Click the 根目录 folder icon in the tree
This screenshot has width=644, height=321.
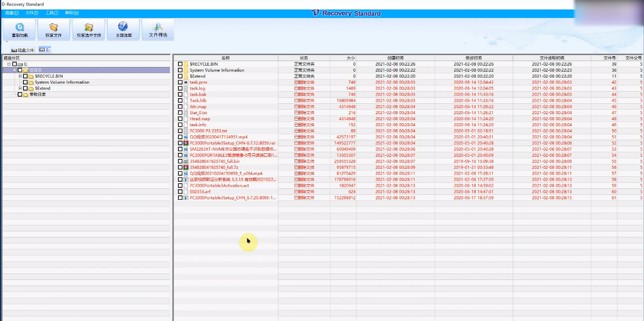[x=26, y=70]
